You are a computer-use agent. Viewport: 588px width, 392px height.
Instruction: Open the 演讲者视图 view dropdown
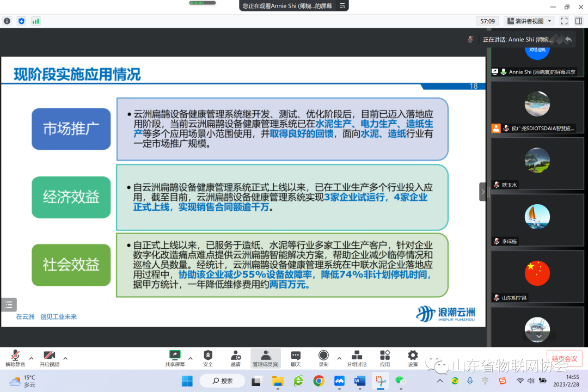tap(529, 21)
